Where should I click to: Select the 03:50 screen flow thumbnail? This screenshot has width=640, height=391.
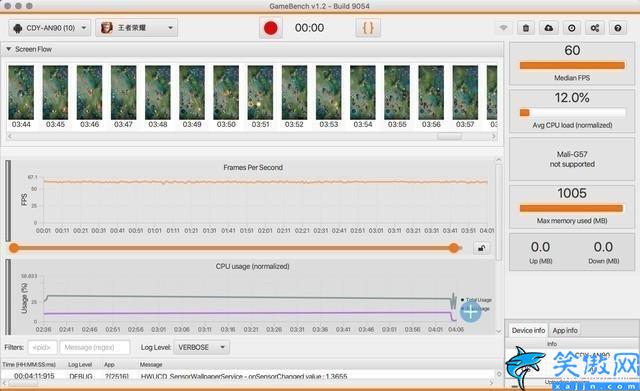coord(226,96)
